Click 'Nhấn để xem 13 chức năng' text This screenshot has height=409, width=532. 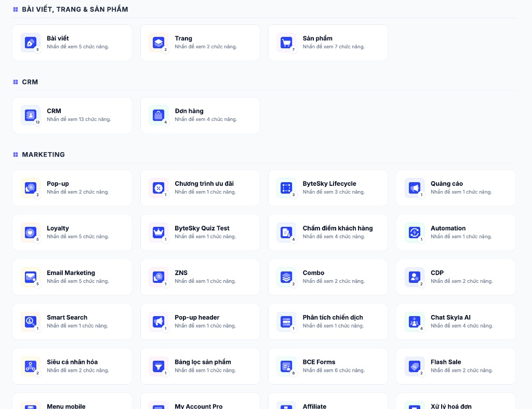point(79,119)
